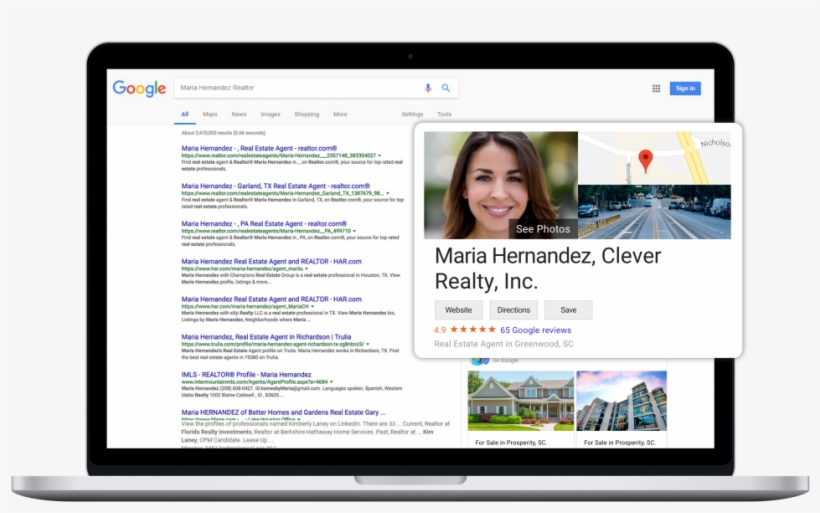
Task: Switch to the Shopping tab
Action: [306, 114]
